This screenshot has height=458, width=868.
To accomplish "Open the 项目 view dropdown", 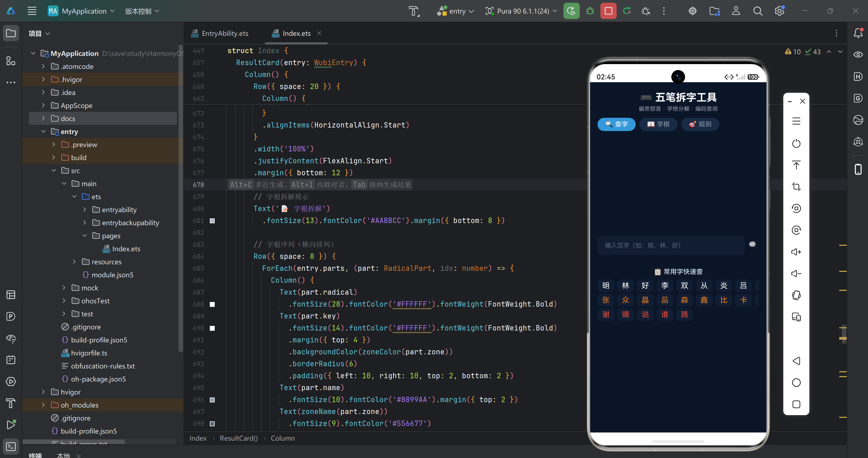I will click(39, 33).
